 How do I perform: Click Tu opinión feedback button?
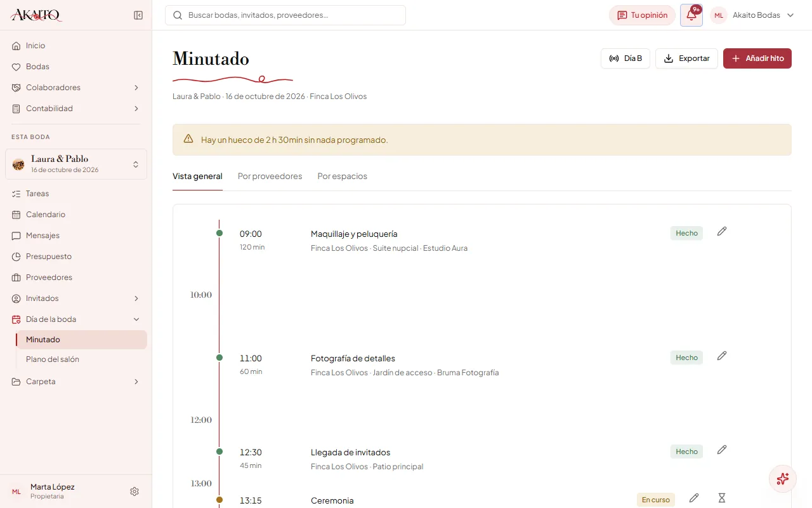[x=642, y=15]
